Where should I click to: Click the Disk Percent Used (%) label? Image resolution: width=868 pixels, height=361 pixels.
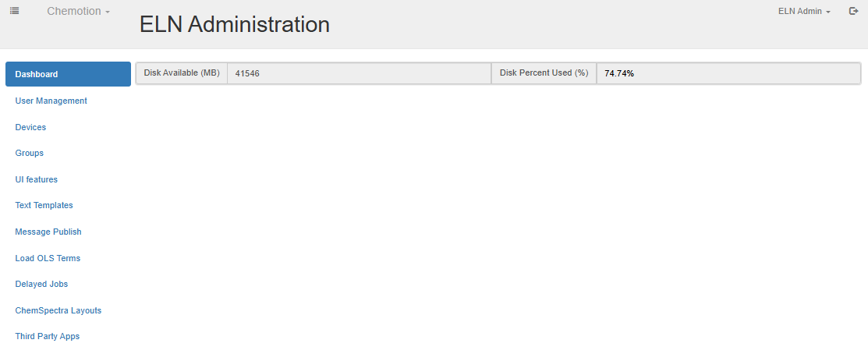(x=544, y=73)
